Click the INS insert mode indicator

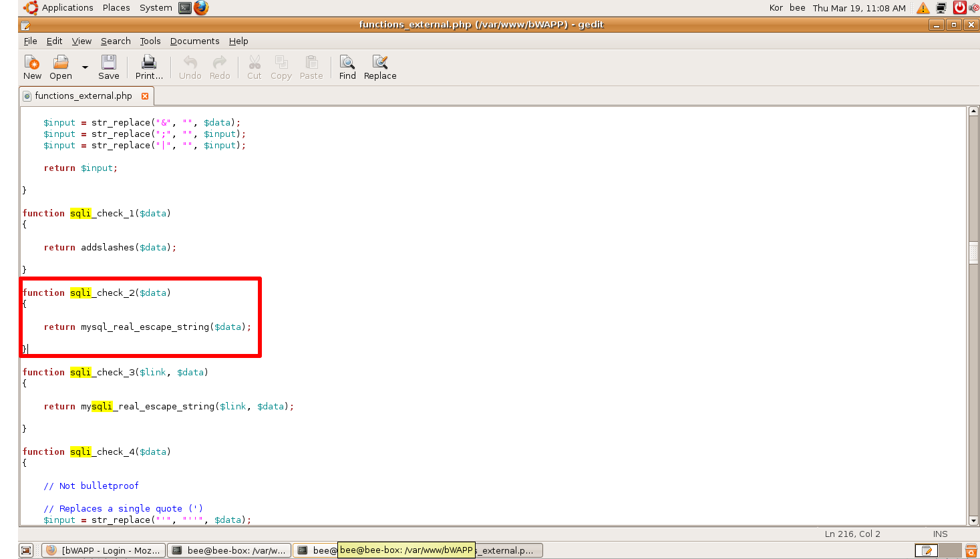[940, 534]
